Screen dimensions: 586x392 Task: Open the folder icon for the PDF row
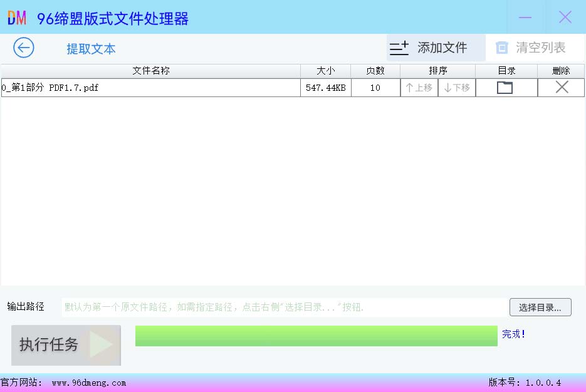click(x=505, y=88)
